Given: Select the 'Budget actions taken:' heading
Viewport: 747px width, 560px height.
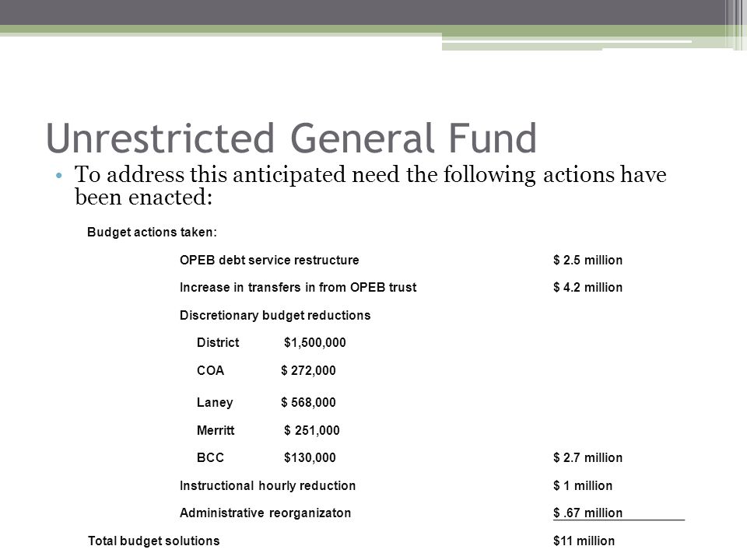Looking at the screenshot, I should click(152, 232).
